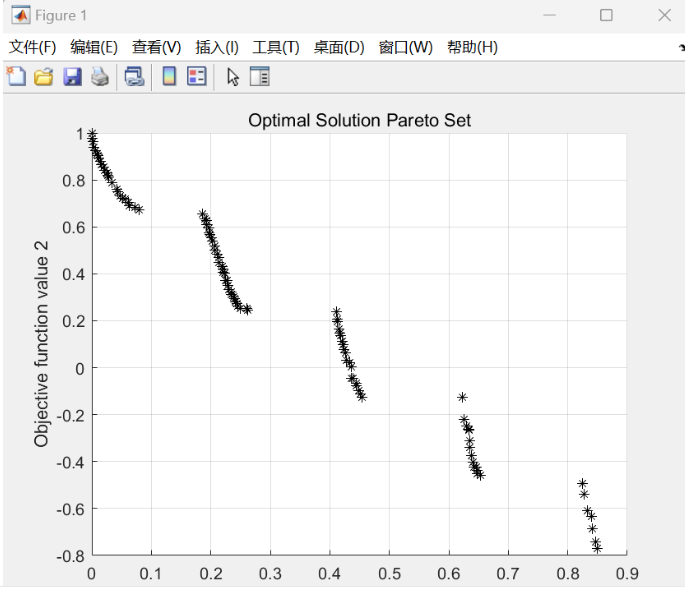Click the y-axis tick label 0.8
Screen dimensions: 685x590
tap(73, 181)
